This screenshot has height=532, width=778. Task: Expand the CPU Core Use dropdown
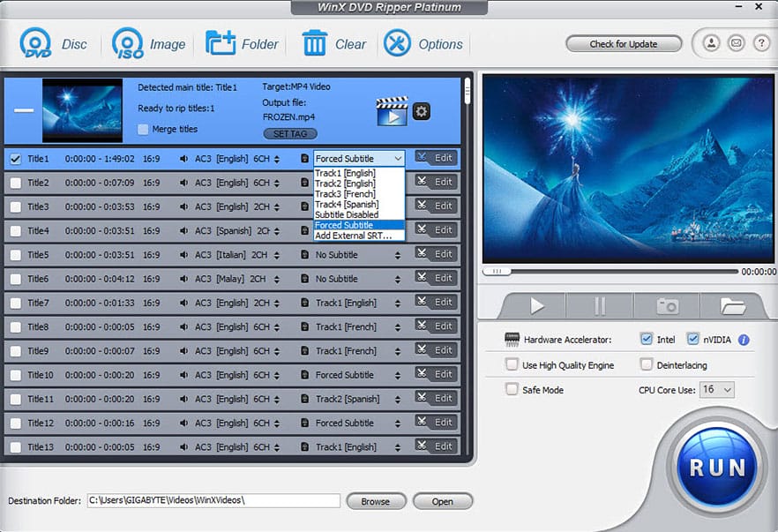715,390
